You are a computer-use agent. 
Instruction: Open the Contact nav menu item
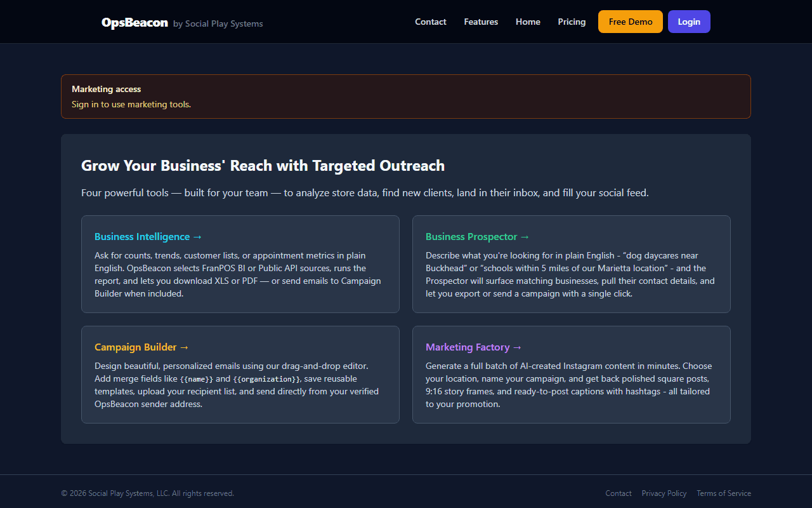[431, 22]
